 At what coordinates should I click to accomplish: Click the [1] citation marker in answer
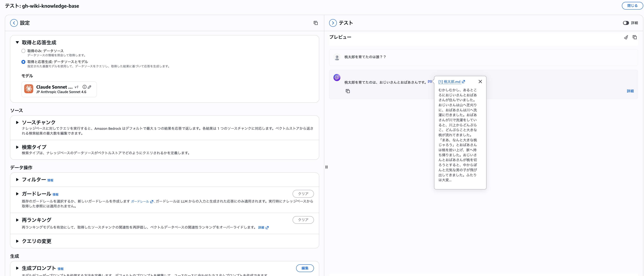(429, 81)
